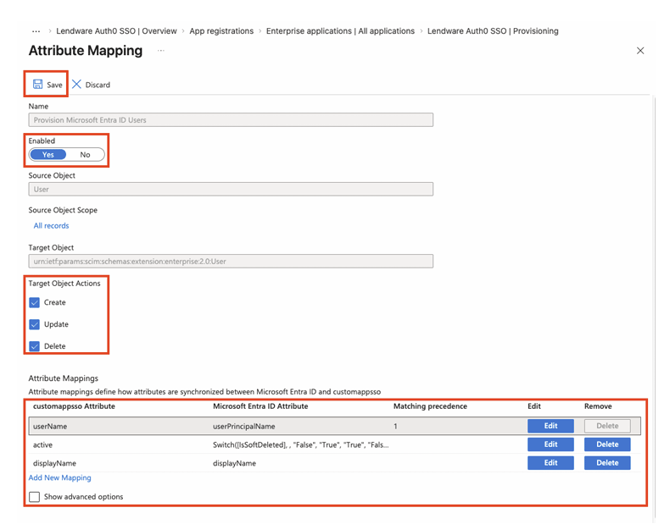Click the Add New Mapping link

click(60, 478)
